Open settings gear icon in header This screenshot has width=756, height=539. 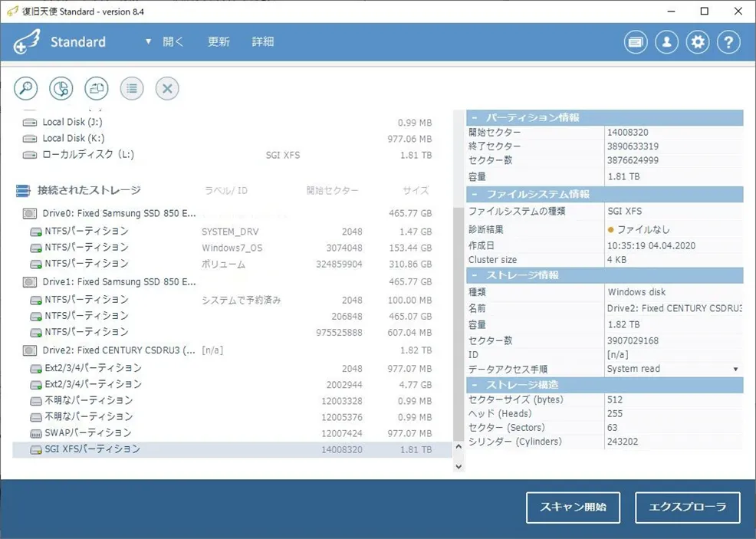coord(698,42)
